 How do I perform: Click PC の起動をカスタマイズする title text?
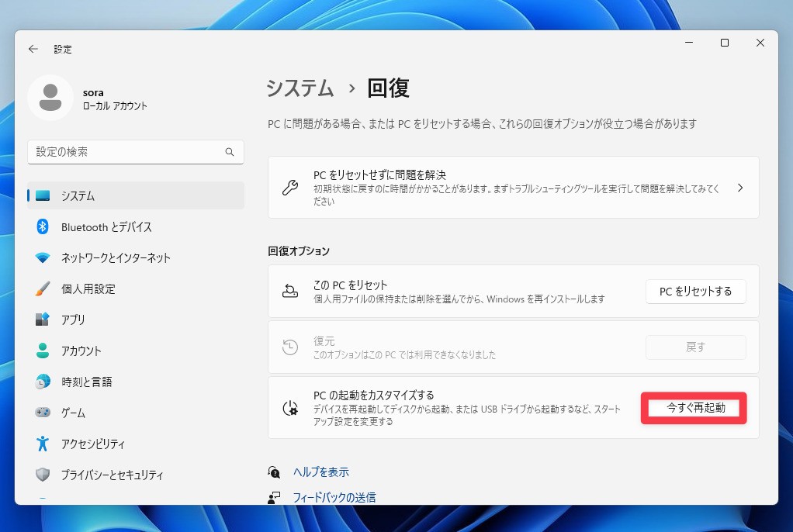click(x=374, y=396)
